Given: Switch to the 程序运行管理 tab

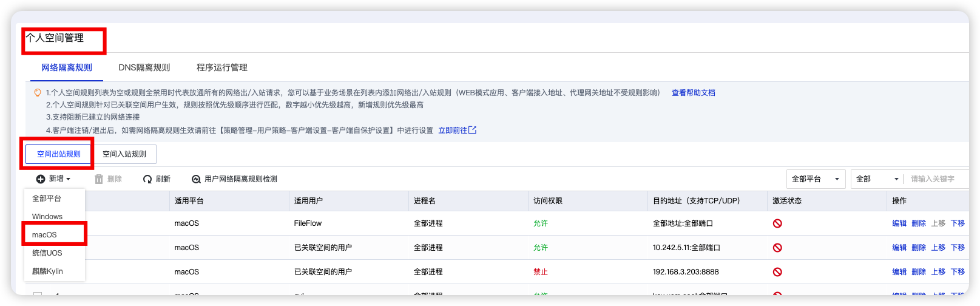Looking at the screenshot, I should click(222, 67).
